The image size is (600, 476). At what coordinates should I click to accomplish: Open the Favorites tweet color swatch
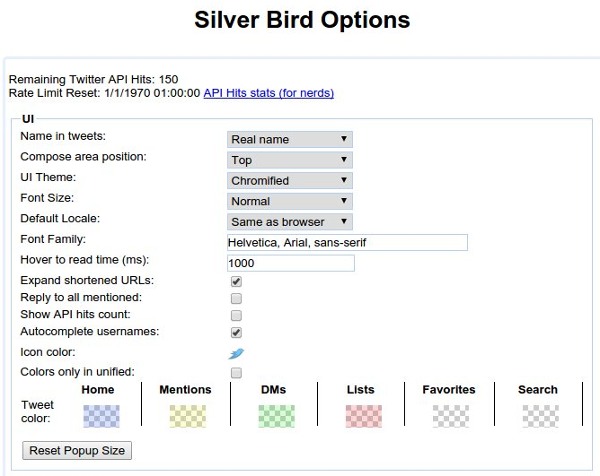click(450, 416)
